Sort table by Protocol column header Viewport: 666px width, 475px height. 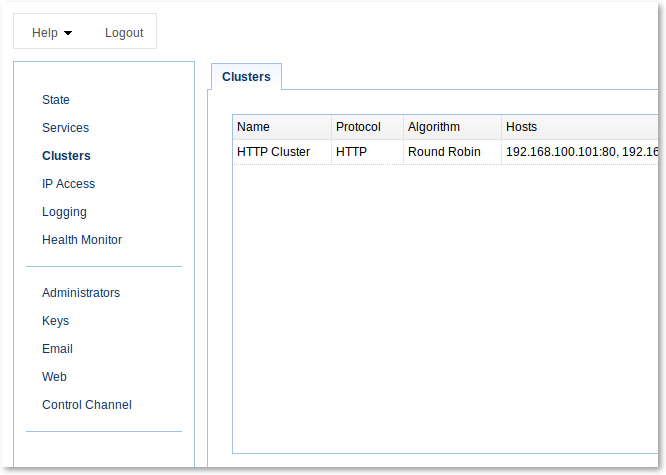tap(367, 127)
